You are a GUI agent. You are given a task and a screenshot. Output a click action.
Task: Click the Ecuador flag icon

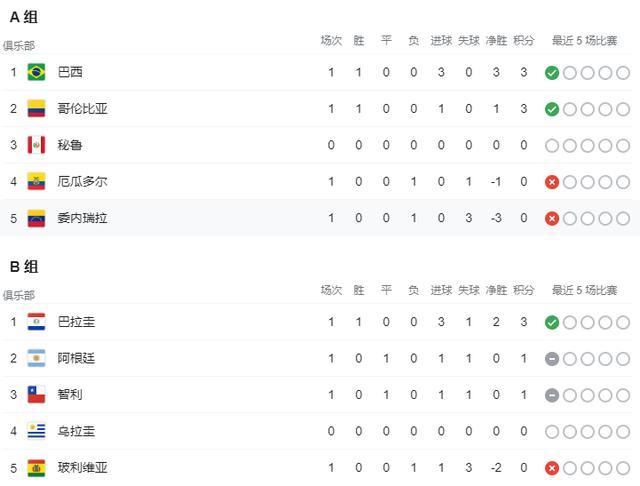click(x=36, y=181)
